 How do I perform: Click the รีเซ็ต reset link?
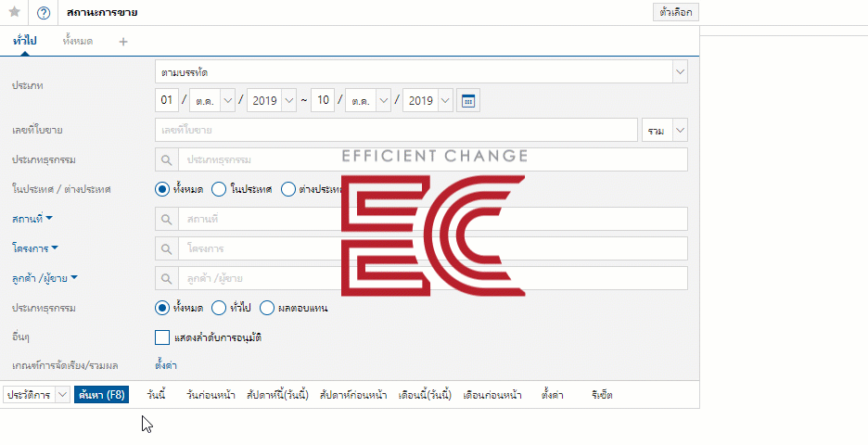[x=602, y=395]
